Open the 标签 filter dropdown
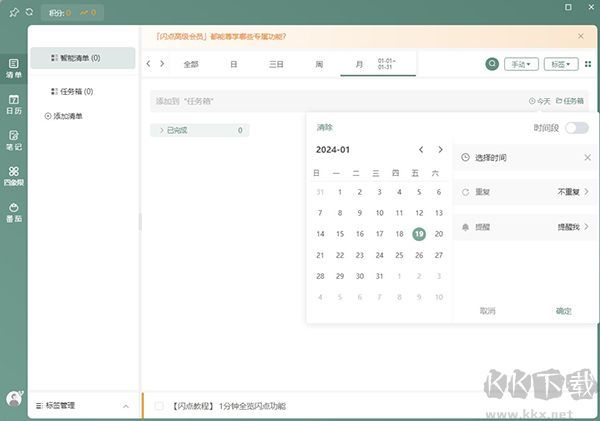Viewport: 600px width, 421px height. (561, 64)
